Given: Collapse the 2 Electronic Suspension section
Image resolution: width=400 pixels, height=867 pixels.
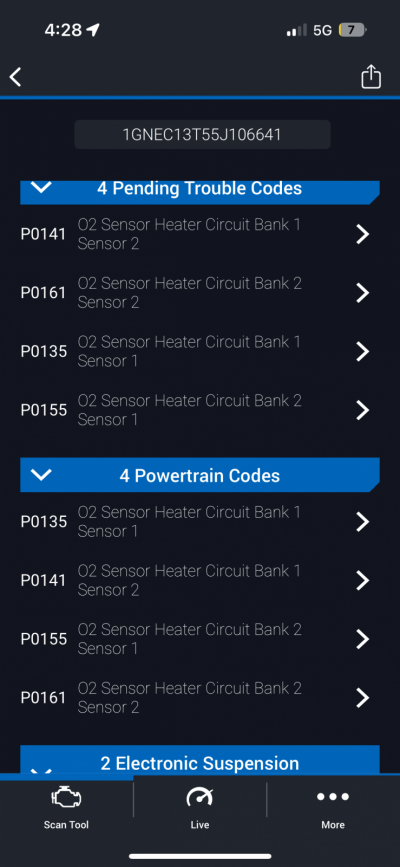Looking at the screenshot, I should point(41,770).
